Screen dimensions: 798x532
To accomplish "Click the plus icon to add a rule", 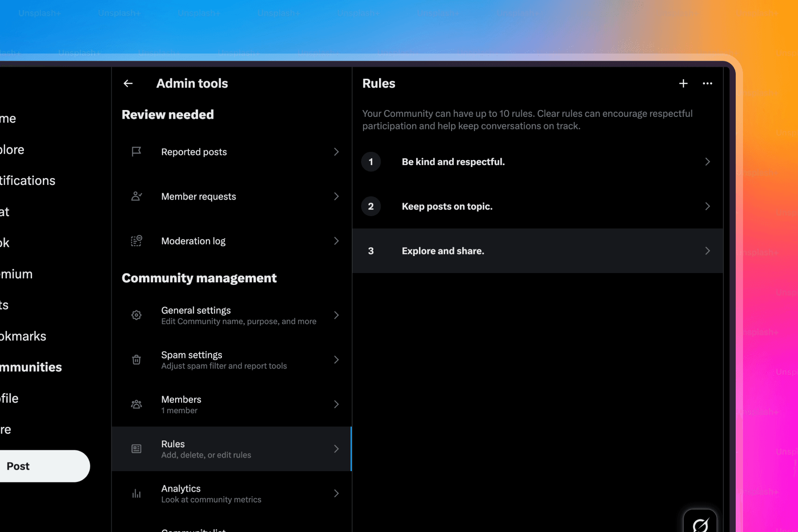I will [683, 83].
